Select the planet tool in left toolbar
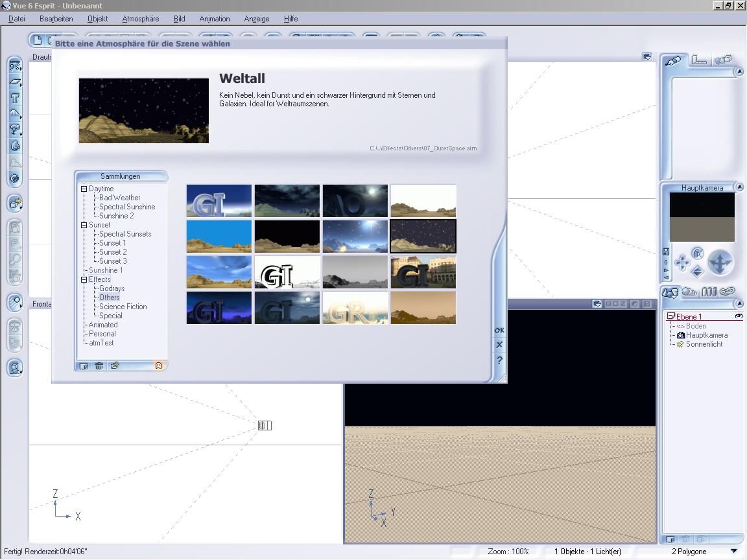Screen dimensions: 747x560 click(16, 179)
